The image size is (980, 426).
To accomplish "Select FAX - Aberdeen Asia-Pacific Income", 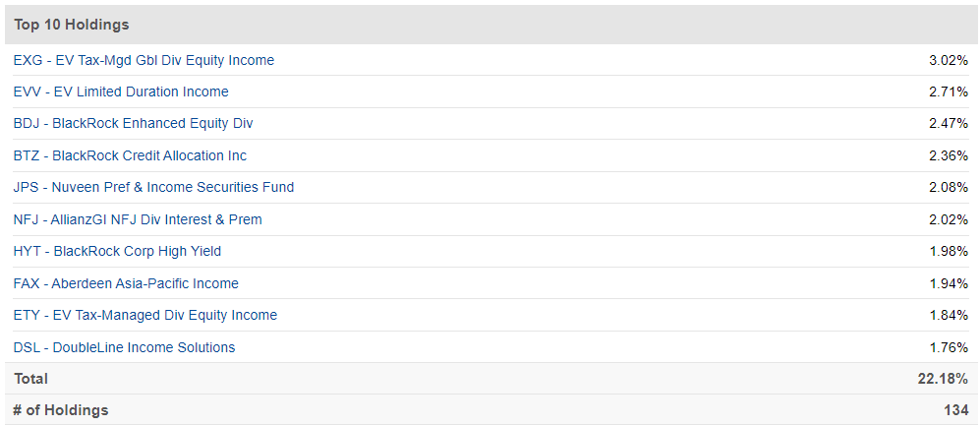I will (126, 283).
